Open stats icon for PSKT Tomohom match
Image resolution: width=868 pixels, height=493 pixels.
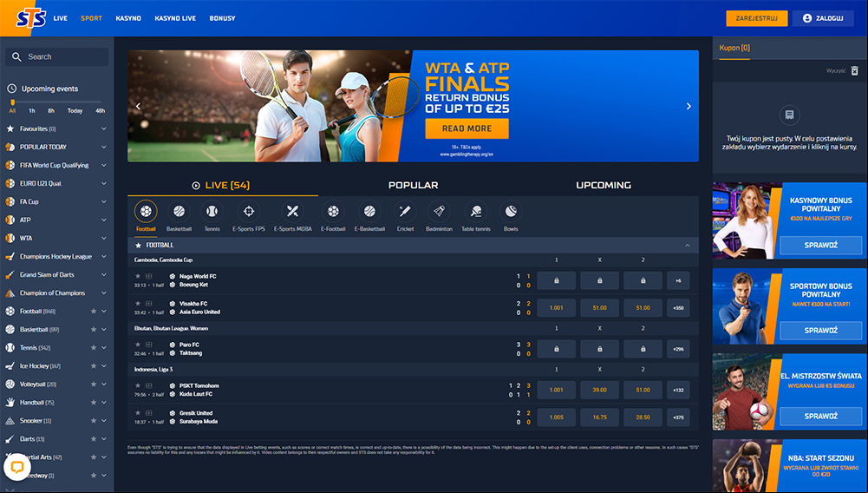click(149, 385)
